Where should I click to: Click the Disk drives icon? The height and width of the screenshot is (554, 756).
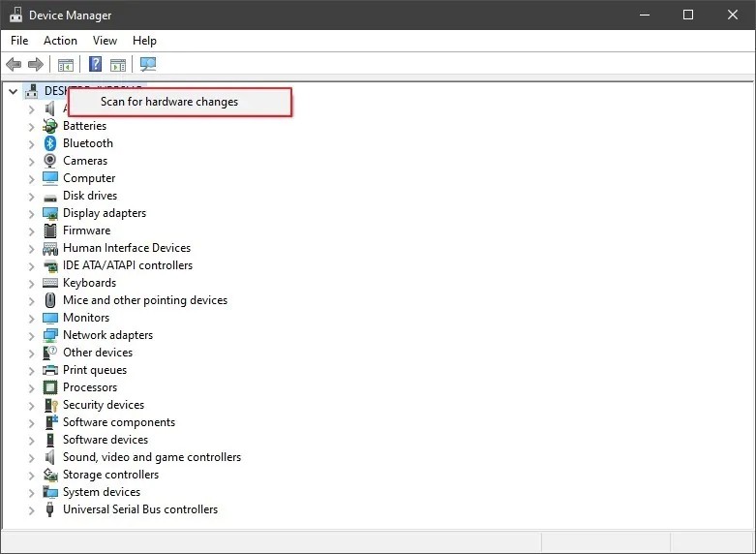50,198
